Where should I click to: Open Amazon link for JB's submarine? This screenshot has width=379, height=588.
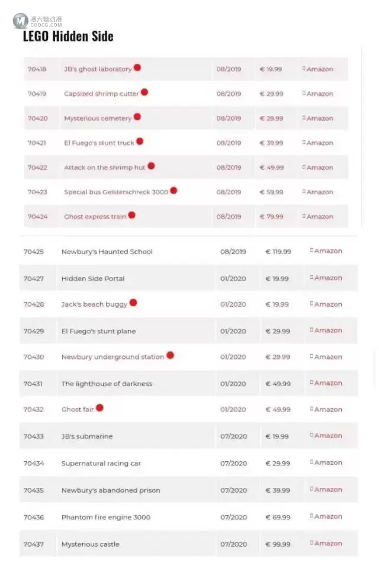[326, 436]
